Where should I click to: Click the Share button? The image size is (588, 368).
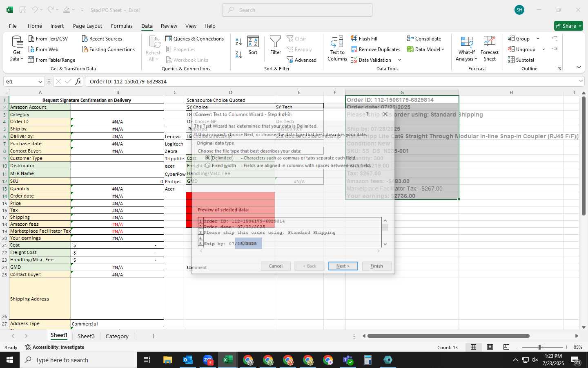click(x=568, y=26)
